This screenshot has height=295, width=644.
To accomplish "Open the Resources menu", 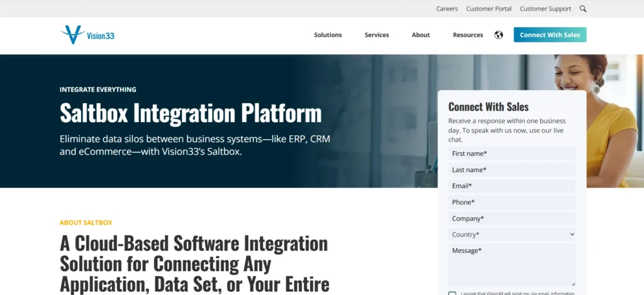I will coord(468,35).
